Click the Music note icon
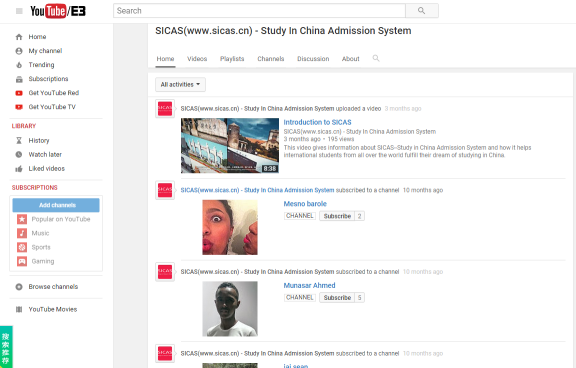 tap(22, 233)
